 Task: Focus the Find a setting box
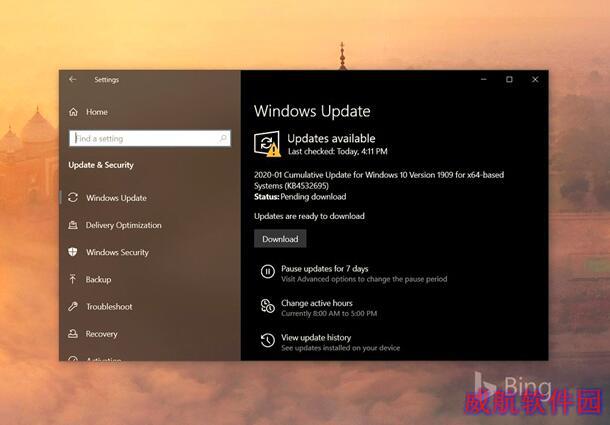(150, 138)
